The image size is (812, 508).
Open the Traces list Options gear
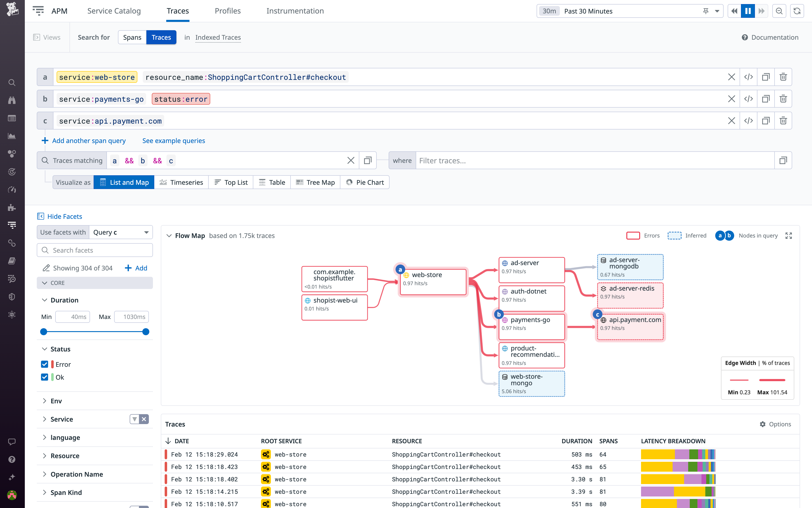tap(763, 424)
